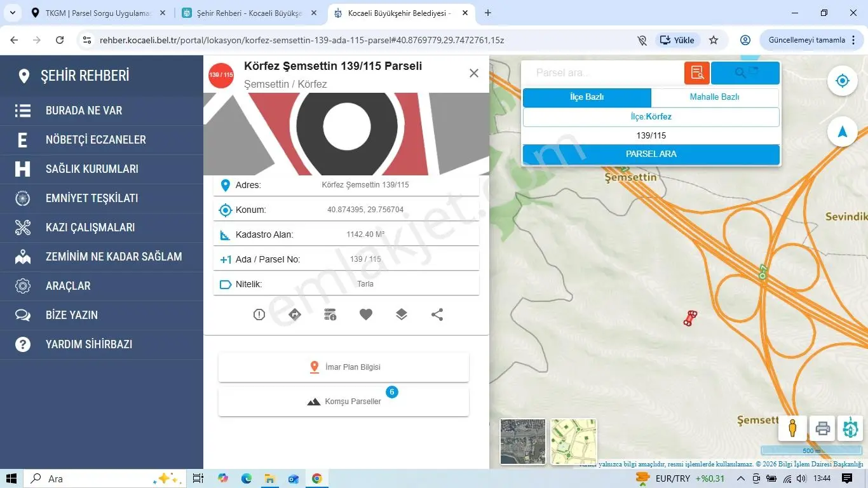
Task: Click the share icon in parcel panel
Action: [x=437, y=315]
